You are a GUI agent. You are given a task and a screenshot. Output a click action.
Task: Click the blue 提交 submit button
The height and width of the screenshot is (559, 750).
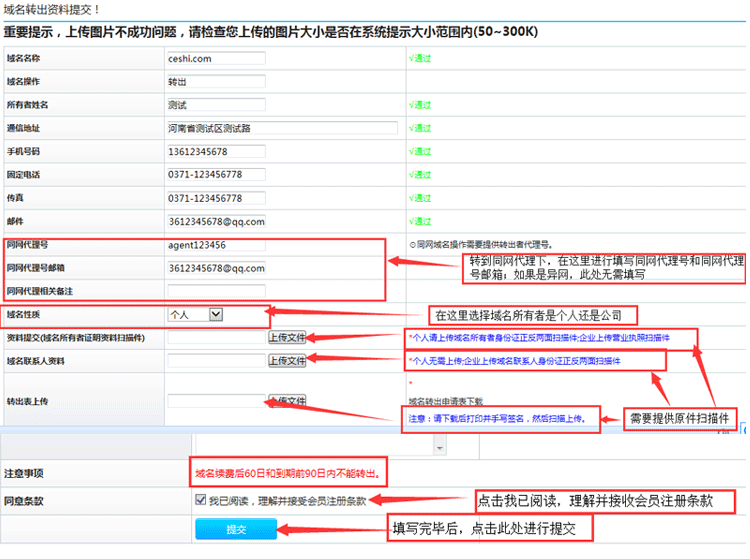pos(235,528)
